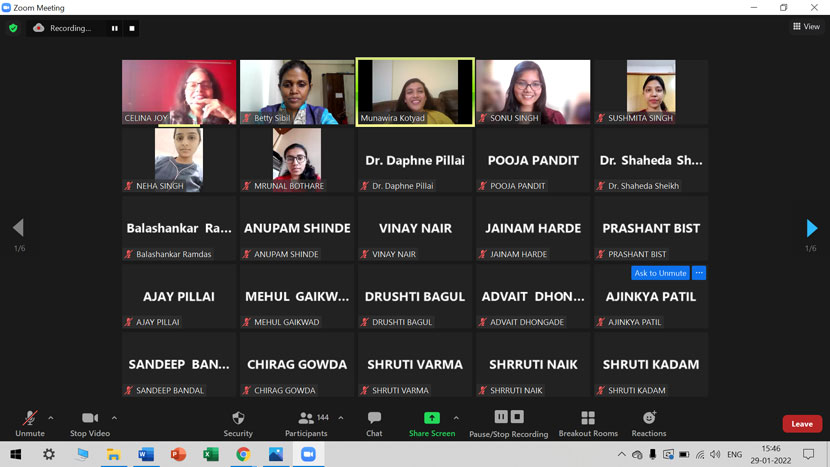
Task: Click ENG language indicator
Action: pos(734,454)
